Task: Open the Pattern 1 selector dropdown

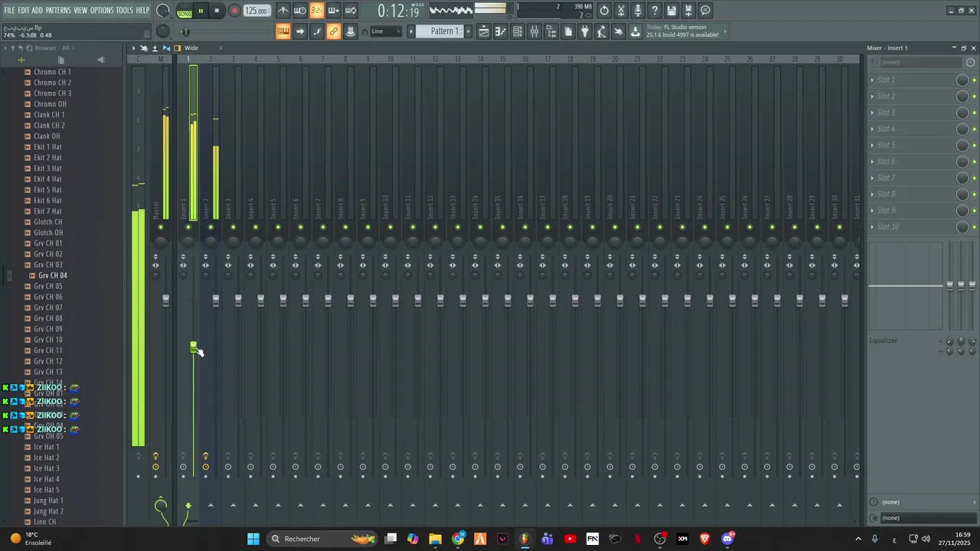Action: click(439, 31)
